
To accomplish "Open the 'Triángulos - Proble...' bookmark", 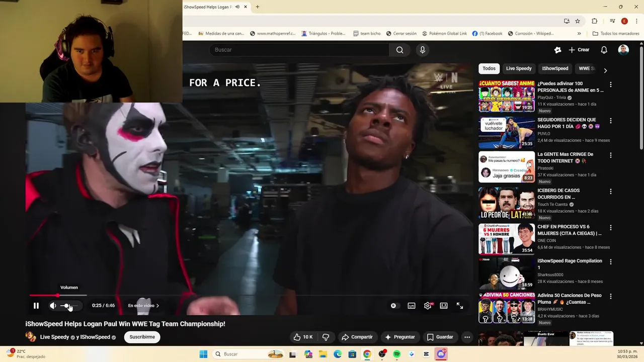I will (324, 34).
